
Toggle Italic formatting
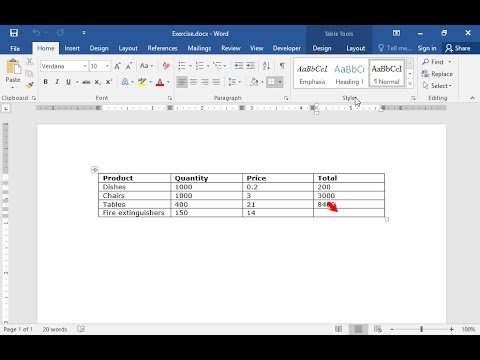click(57, 82)
